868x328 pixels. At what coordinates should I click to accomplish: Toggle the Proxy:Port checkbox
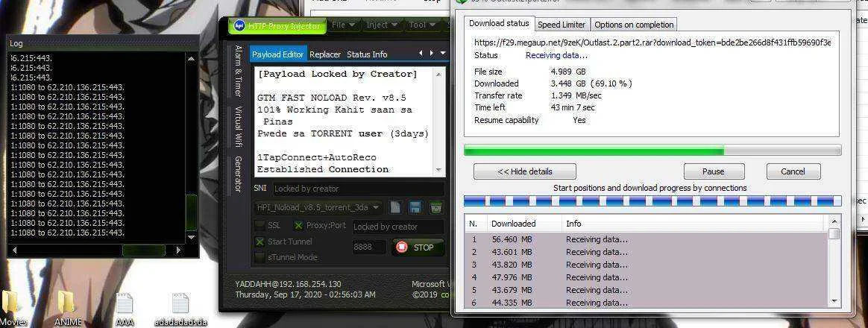click(298, 225)
